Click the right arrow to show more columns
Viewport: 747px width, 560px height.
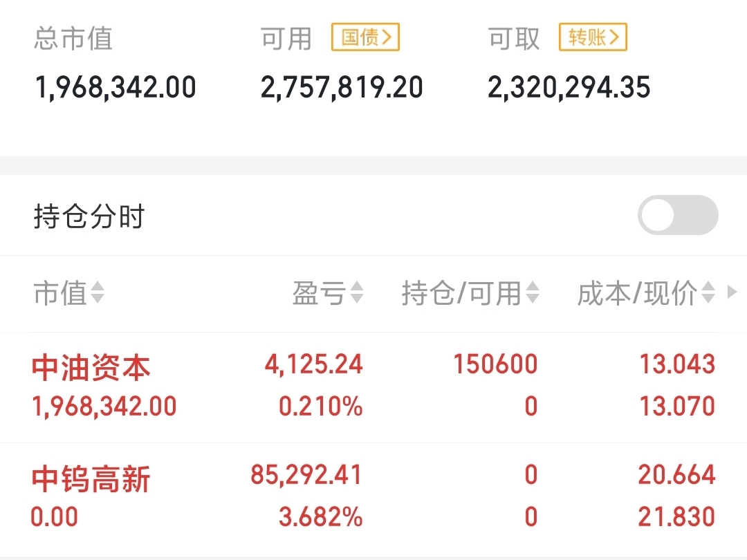732,292
